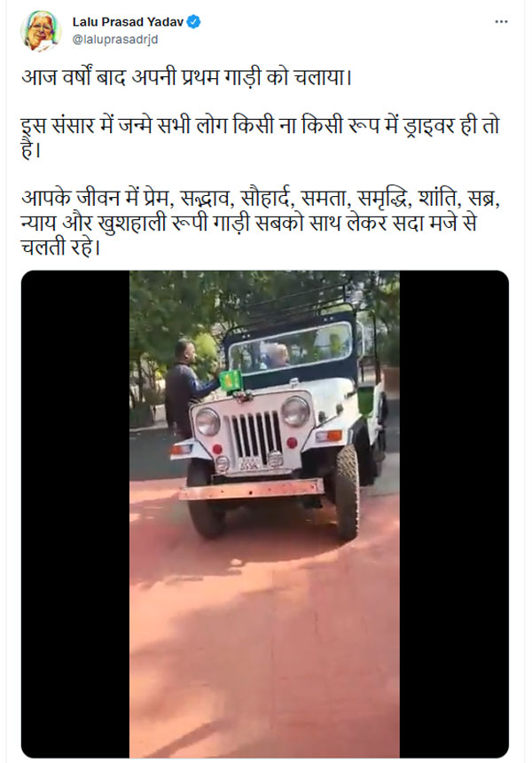Open Lalu Prasad Yadav's profile avatar
The width and height of the screenshot is (532, 763).
click(41, 30)
